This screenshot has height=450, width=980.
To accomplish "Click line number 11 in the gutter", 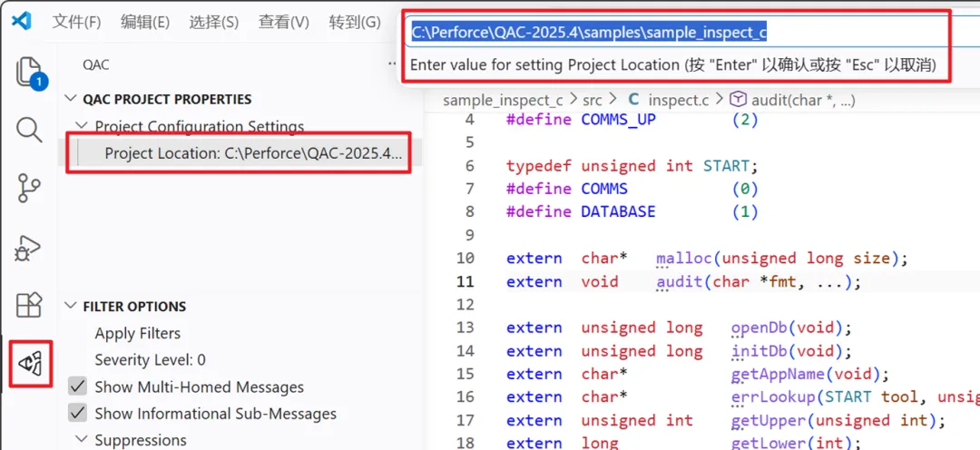I will point(465,282).
